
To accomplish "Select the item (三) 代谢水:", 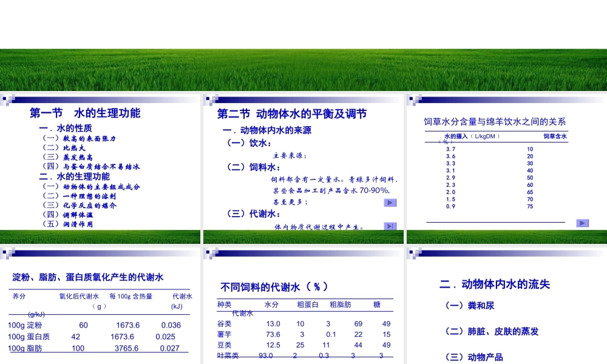I will coord(254,214).
